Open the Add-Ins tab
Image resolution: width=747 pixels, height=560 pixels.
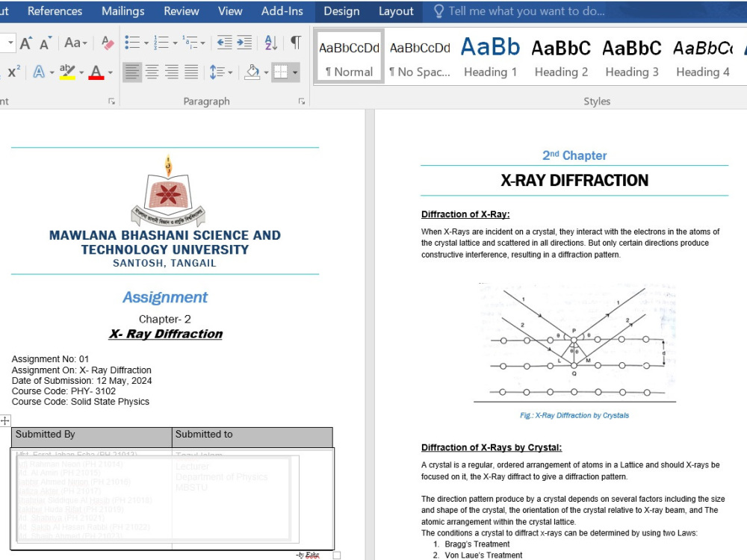pyautogui.click(x=282, y=11)
